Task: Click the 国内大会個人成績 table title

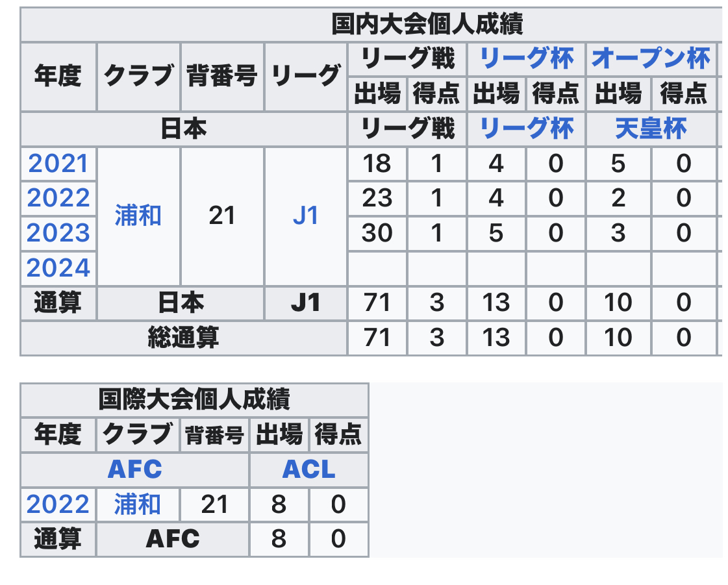Action: coord(427,25)
